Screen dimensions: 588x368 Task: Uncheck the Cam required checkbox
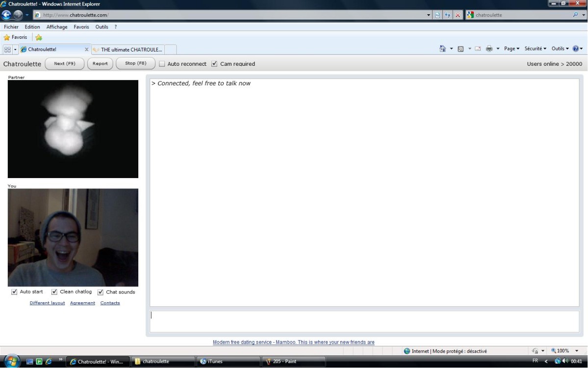click(x=214, y=64)
